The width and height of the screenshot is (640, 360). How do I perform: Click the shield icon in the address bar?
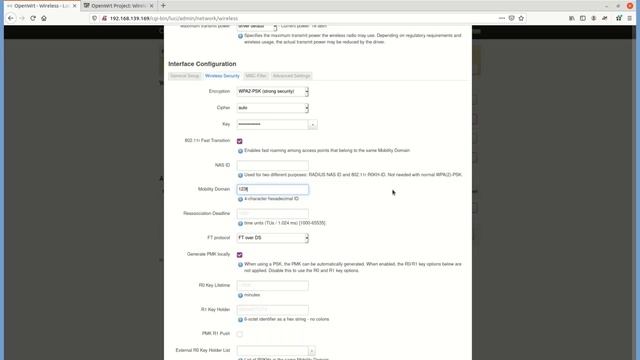point(95,18)
